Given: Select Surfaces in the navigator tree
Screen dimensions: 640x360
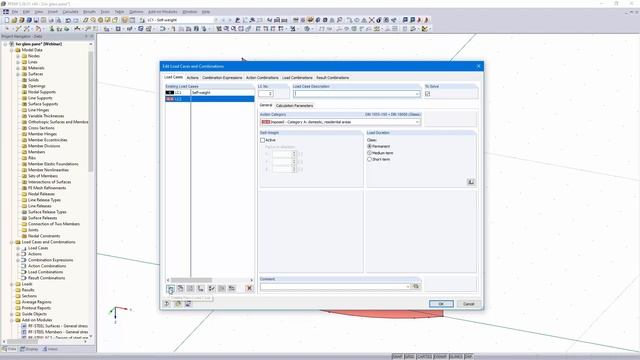Looking at the screenshot, I should click(x=36, y=74).
